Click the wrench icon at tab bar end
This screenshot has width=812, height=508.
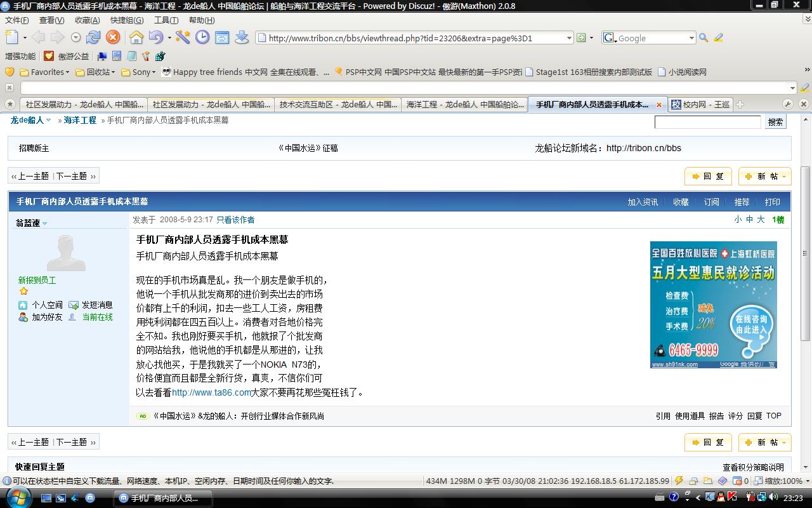tap(789, 104)
